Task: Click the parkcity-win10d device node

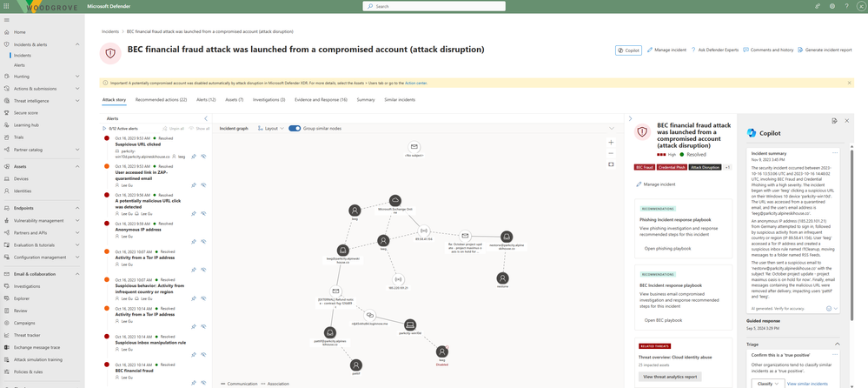Action: click(x=409, y=324)
